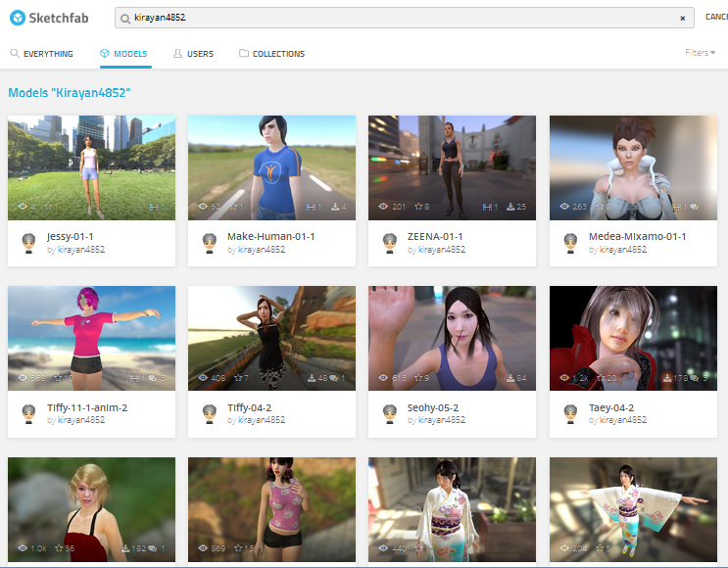Open the Seohy-05-2 model thumbnail

(452, 338)
